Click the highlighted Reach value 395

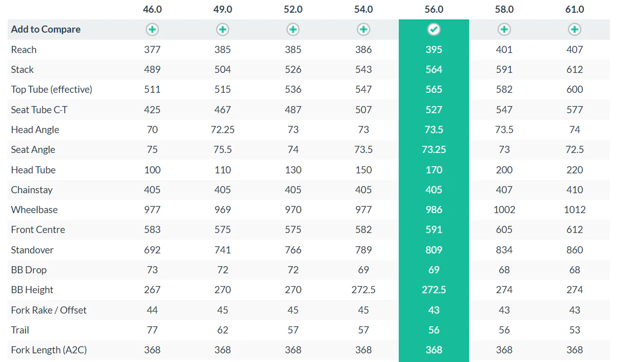pyautogui.click(x=434, y=49)
